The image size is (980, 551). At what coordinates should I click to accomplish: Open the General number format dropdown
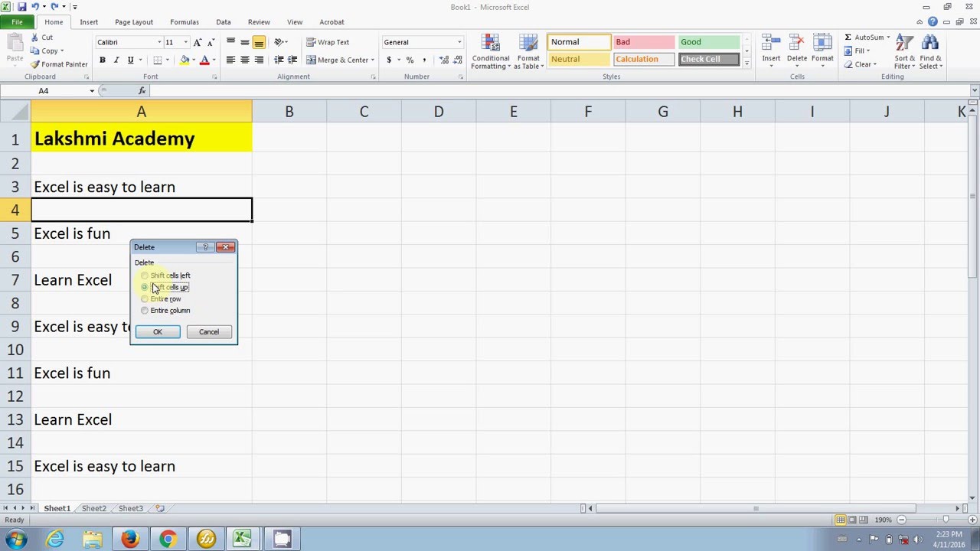pyautogui.click(x=459, y=42)
